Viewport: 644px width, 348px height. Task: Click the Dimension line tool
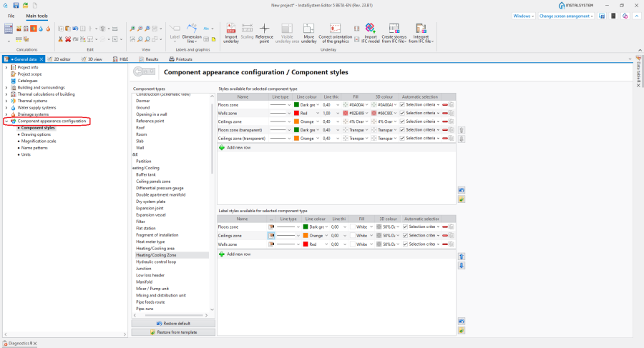[192, 34]
